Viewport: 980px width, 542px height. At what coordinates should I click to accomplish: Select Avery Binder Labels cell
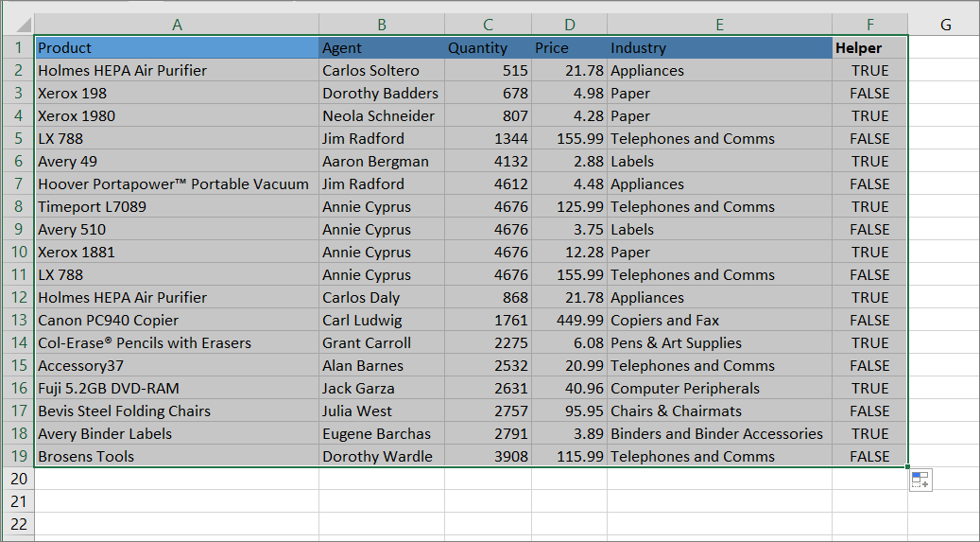coord(177,434)
